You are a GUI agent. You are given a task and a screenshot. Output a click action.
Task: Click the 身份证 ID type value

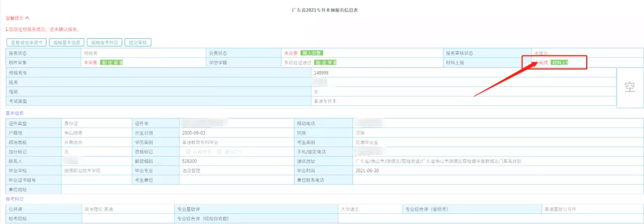(x=71, y=123)
